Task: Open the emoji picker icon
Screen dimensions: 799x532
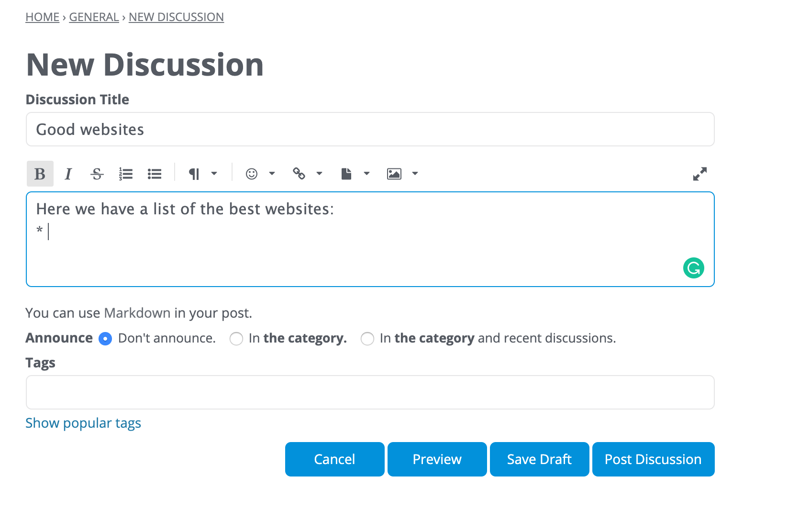Action: (x=252, y=174)
